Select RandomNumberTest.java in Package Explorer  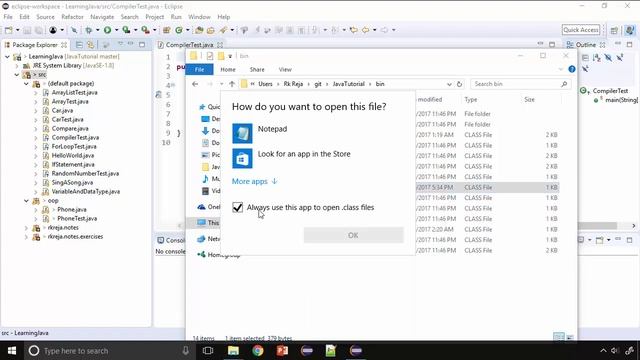(x=85, y=173)
